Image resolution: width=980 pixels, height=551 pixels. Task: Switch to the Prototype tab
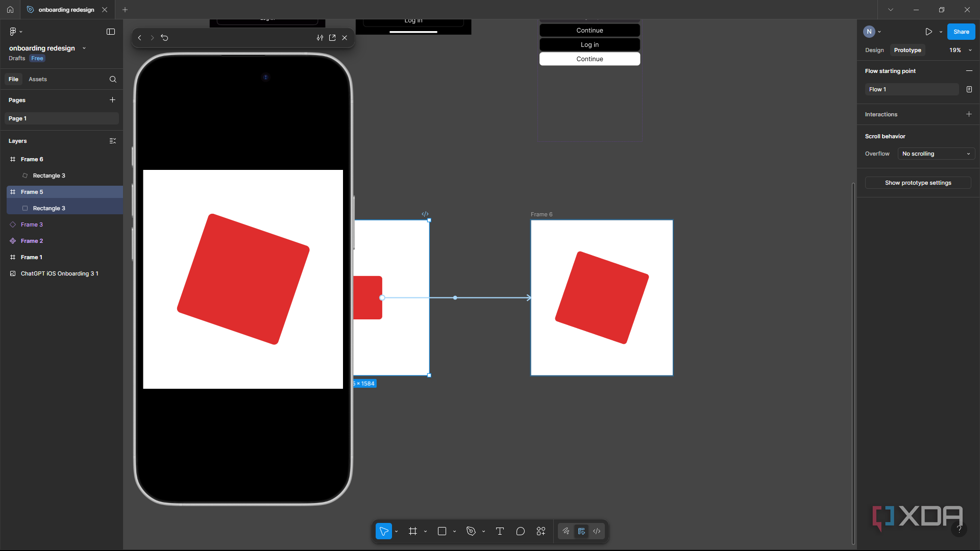(908, 50)
